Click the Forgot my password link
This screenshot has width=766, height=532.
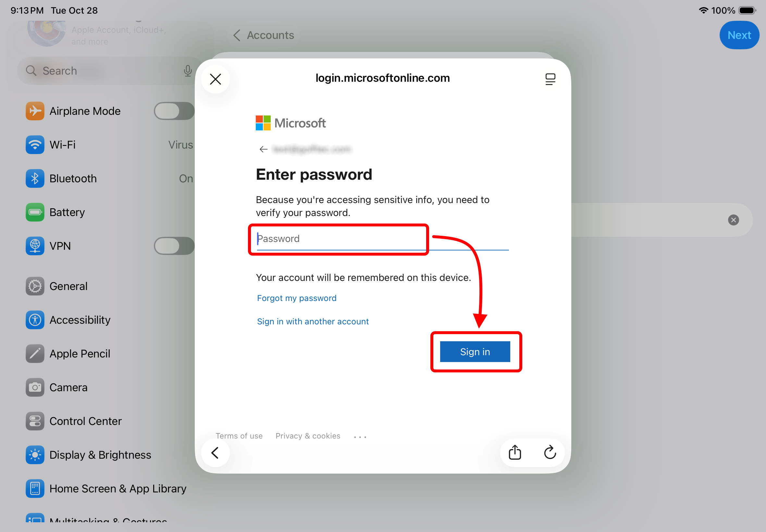296,298
